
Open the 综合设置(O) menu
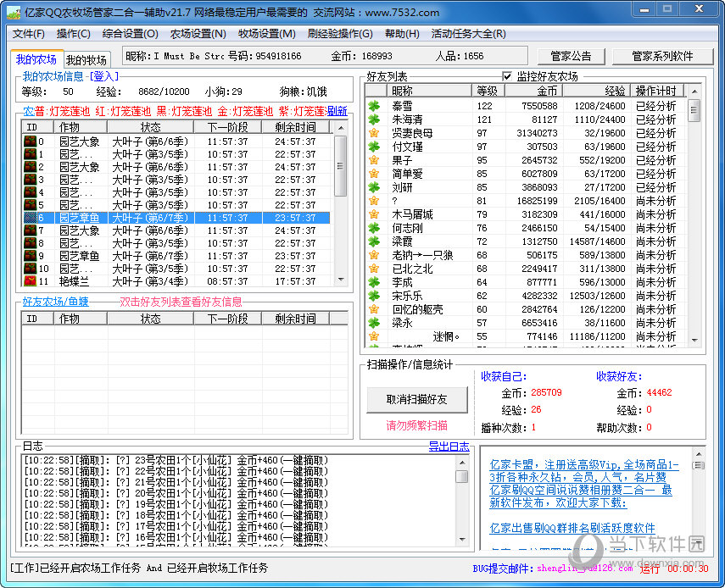pyautogui.click(x=130, y=34)
